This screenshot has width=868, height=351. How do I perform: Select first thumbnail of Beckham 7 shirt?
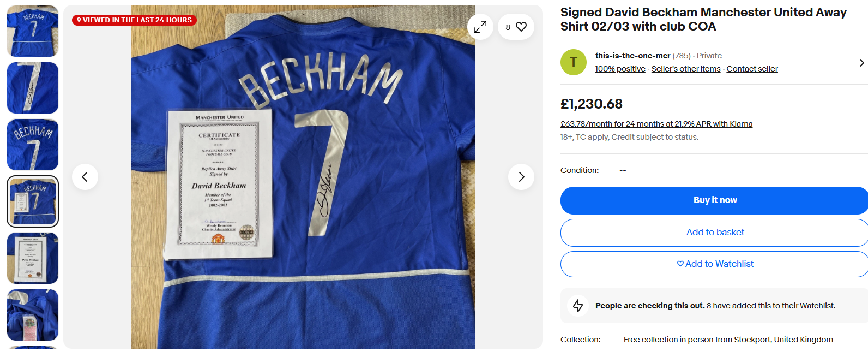[x=33, y=31]
